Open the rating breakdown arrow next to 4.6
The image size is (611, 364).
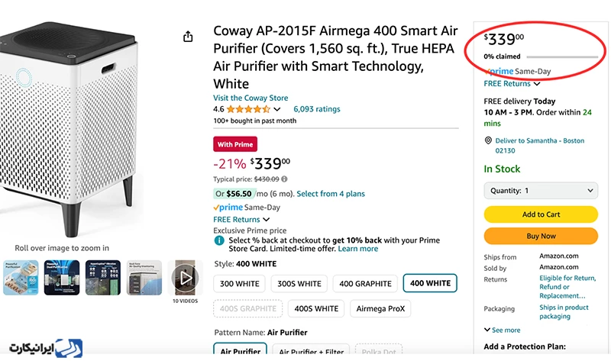tap(277, 110)
